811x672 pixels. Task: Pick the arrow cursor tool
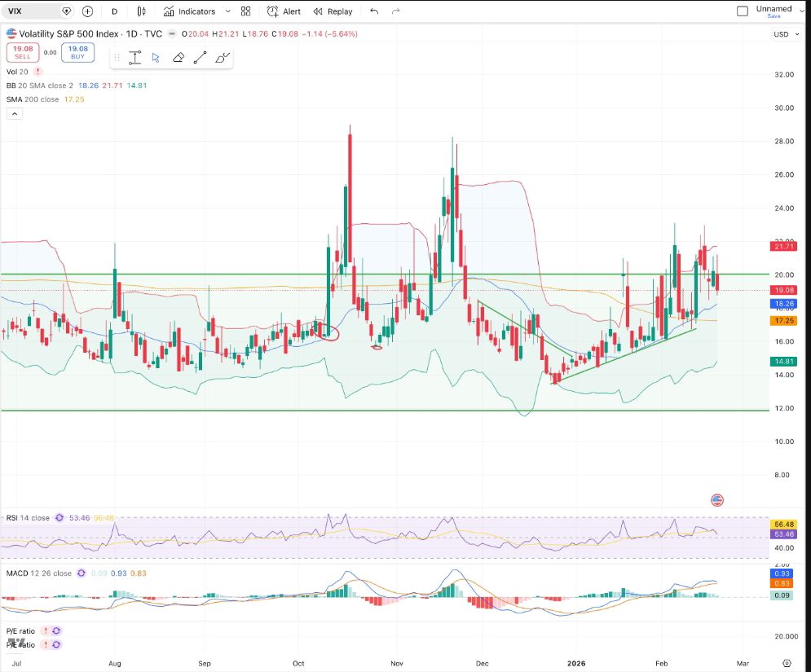pyautogui.click(x=156, y=58)
